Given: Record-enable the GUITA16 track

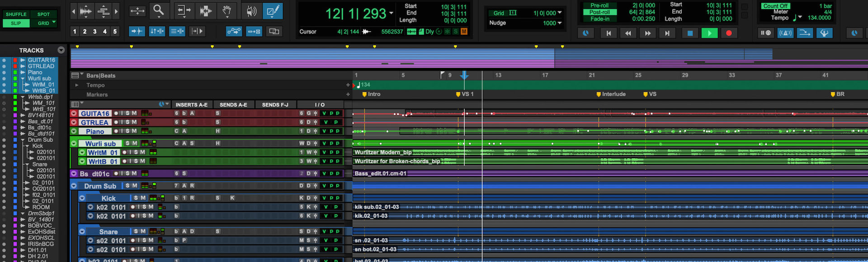Looking at the screenshot, I should tap(116, 113).
